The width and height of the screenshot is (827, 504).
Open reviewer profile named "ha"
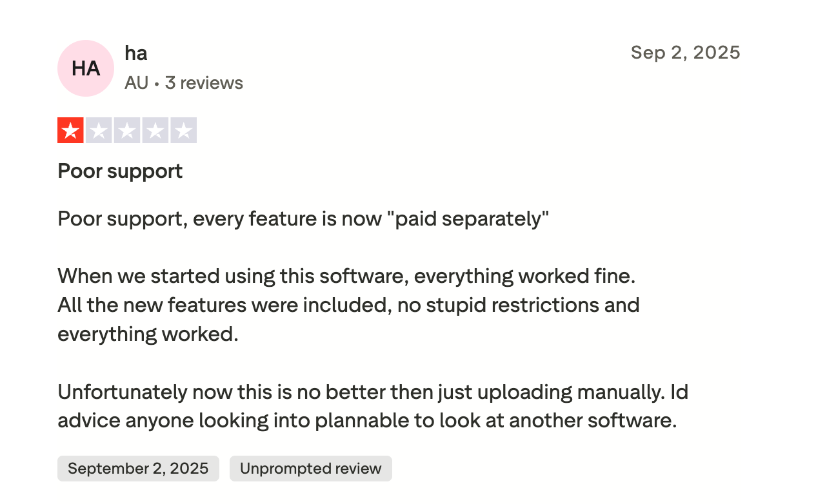[x=136, y=53]
